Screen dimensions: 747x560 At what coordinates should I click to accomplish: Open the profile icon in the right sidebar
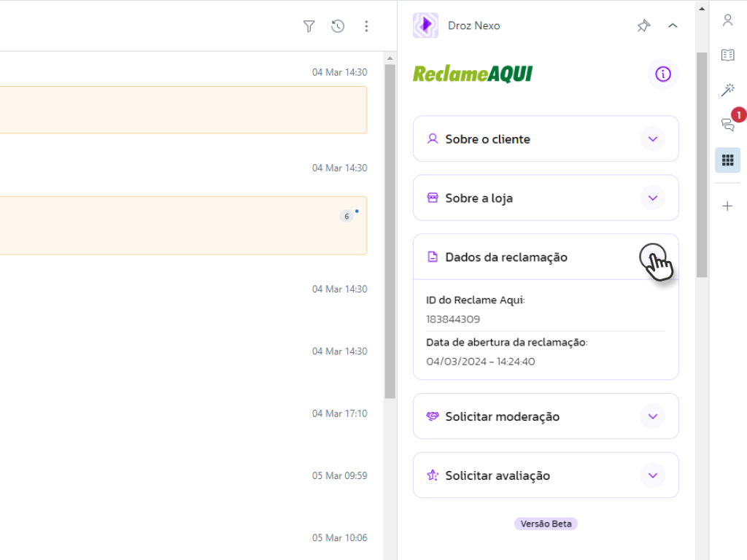pyautogui.click(x=727, y=20)
